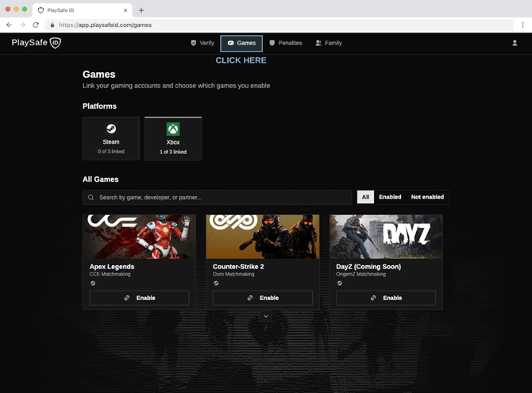
Task: Open the Apex Legends thumbnail
Action: coord(139,237)
